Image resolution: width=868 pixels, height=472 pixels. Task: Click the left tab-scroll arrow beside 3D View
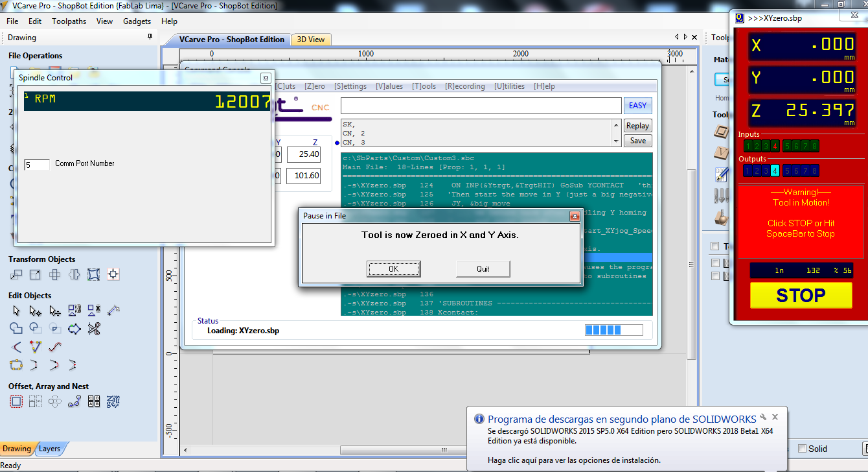point(677,37)
